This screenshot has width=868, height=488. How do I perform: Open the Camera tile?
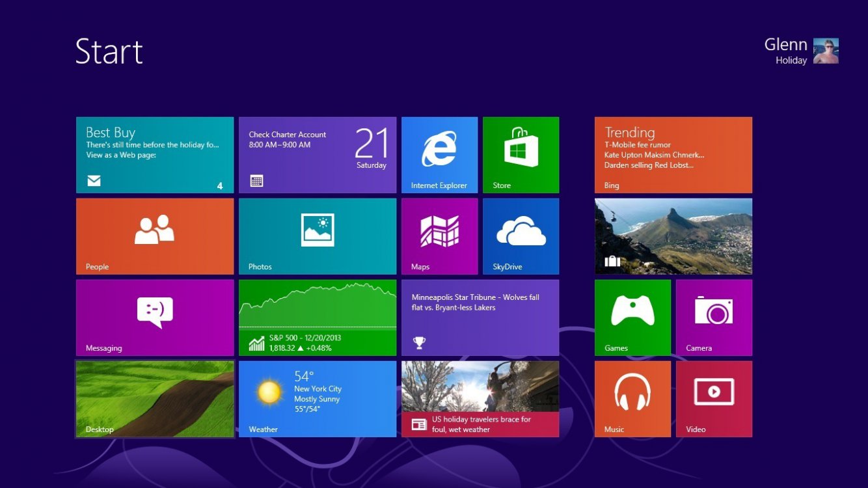pyautogui.click(x=714, y=318)
